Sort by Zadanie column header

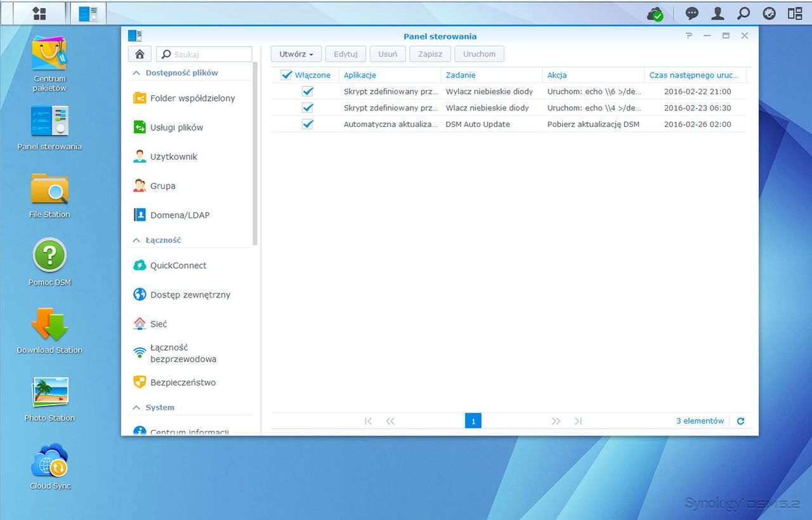tap(492, 75)
